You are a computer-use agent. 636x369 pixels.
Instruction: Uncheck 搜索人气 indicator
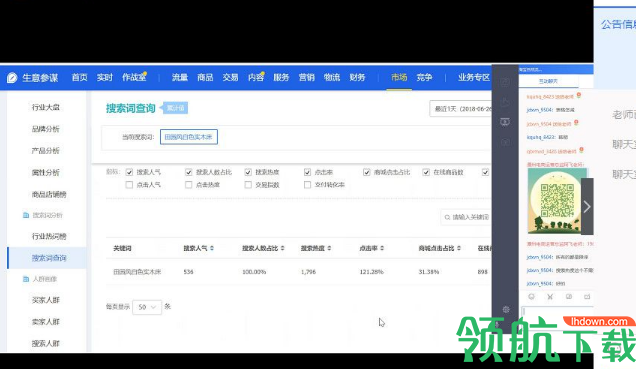coord(129,172)
